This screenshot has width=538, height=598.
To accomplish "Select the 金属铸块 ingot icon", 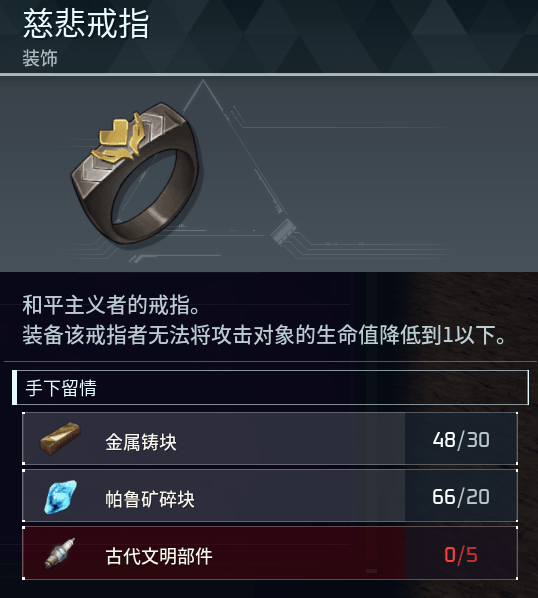I will [x=60, y=439].
